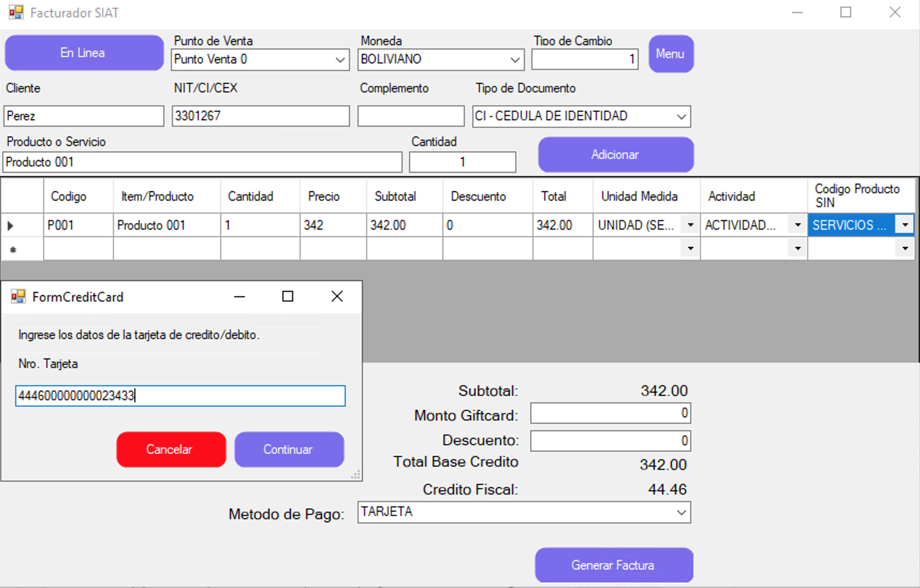Click the Continuar button in credit card form

point(289,450)
